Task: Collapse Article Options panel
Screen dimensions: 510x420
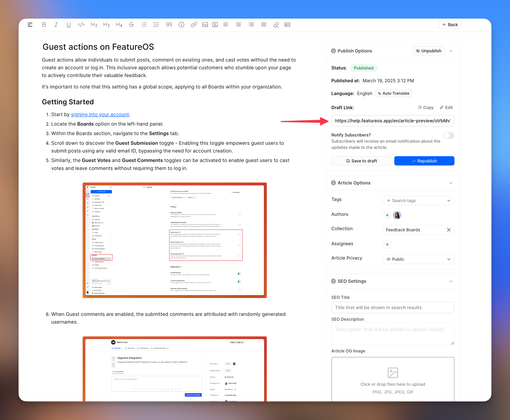Action: coord(451,183)
